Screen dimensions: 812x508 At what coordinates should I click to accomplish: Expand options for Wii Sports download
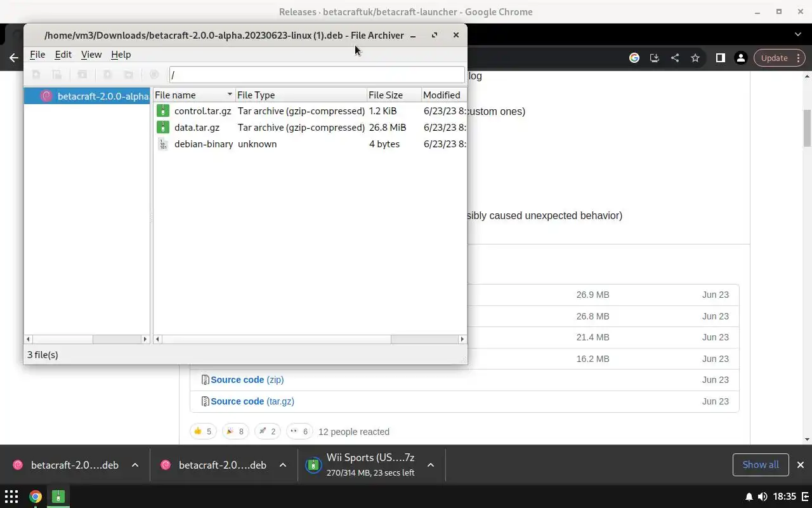(431, 465)
